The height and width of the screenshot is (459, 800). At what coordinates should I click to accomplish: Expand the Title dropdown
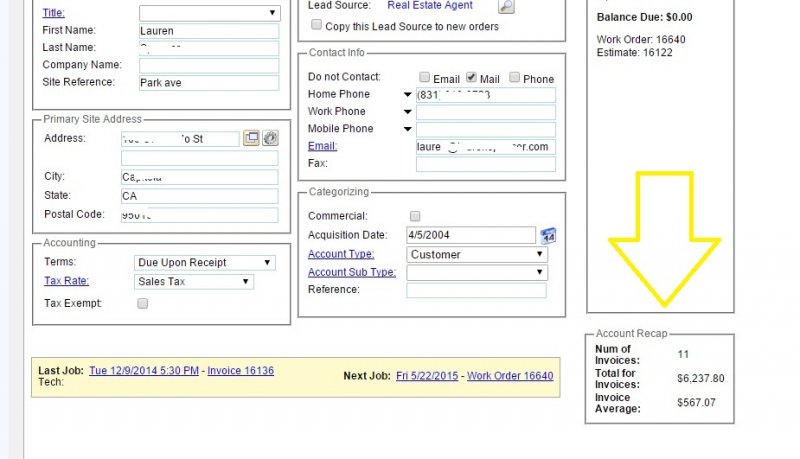coord(209,13)
